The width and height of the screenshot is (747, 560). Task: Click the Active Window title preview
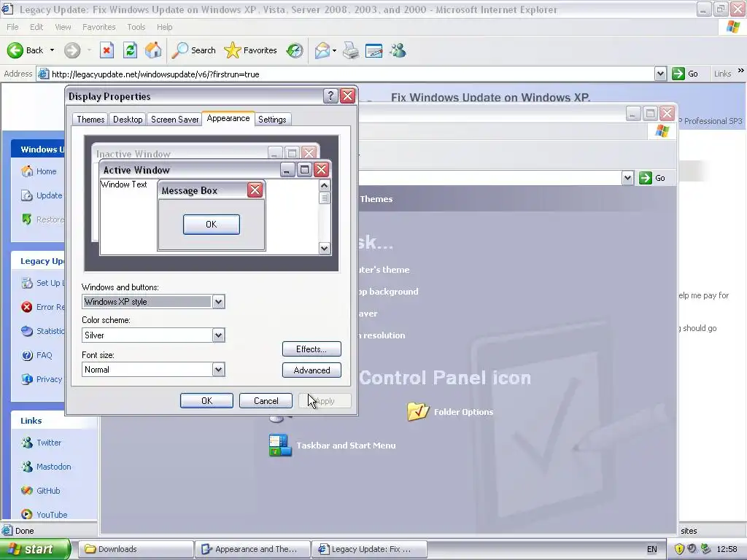click(x=136, y=170)
